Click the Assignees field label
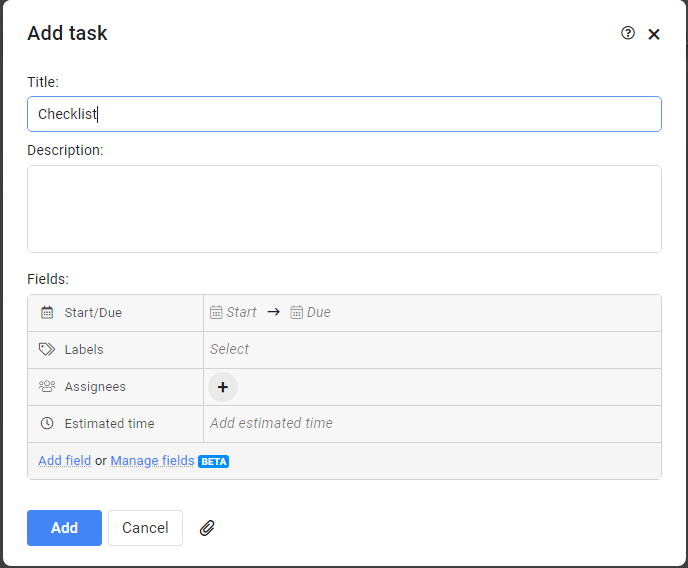The image size is (688, 568). coord(95,386)
